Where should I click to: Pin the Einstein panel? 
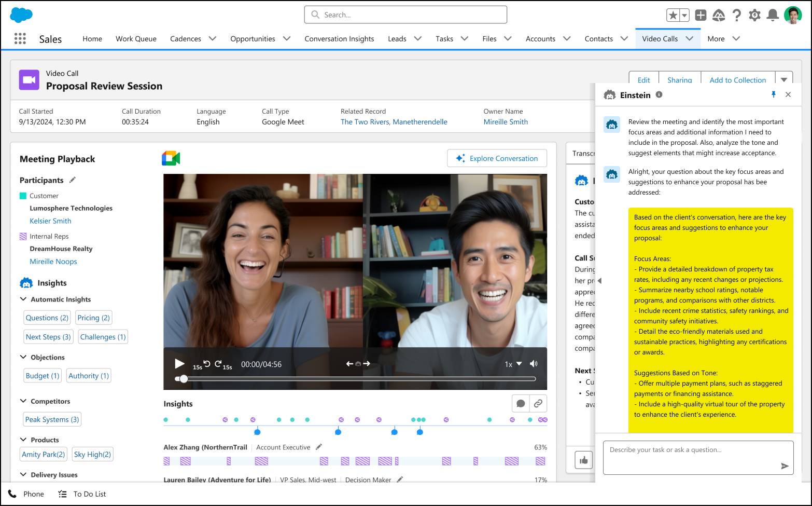click(x=773, y=94)
